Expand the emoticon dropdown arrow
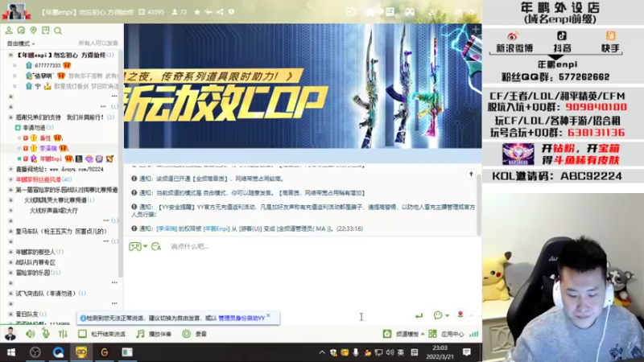The image size is (644, 362). click(x=146, y=246)
